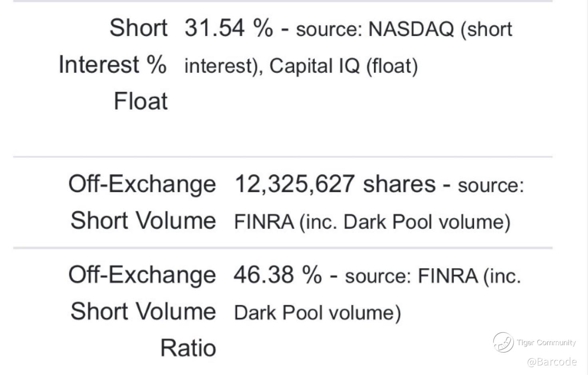Click the Off-Exchange Short Volume label
The width and height of the screenshot is (588, 375).
click(x=143, y=202)
